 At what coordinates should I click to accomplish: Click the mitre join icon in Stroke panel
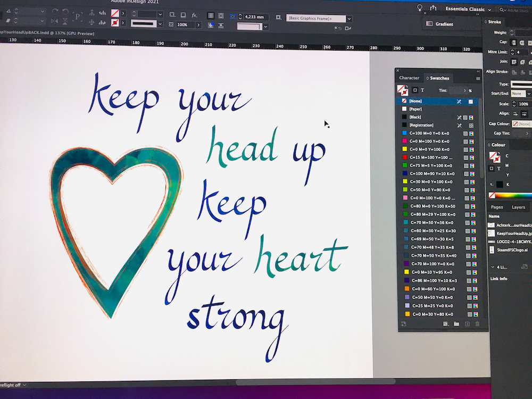(x=514, y=62)
